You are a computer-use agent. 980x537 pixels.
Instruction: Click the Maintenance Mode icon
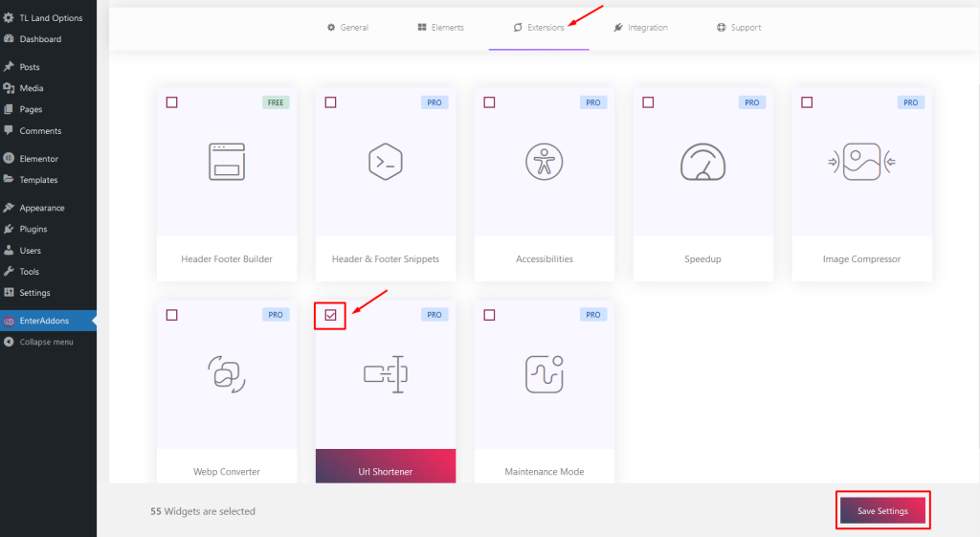545,374
